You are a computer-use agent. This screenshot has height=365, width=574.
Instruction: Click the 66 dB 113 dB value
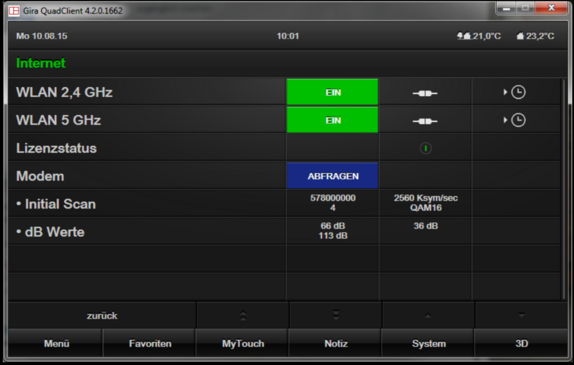(333, 231)
